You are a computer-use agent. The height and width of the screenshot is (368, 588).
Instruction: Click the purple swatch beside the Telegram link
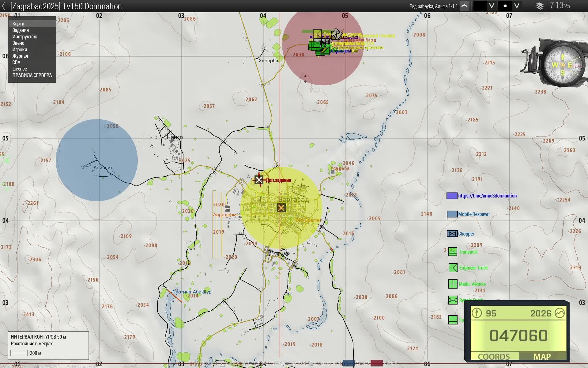click(x=452, y=196)
